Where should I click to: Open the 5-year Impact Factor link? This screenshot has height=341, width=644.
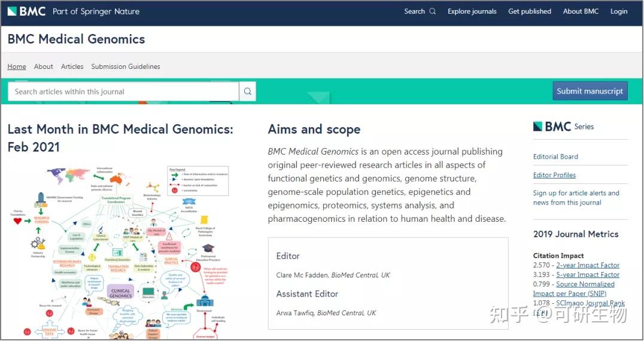pos(588,275)
